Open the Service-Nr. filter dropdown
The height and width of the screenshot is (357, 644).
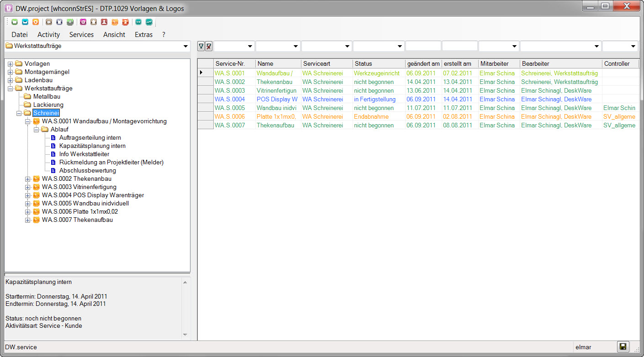[x=250, y=47]
